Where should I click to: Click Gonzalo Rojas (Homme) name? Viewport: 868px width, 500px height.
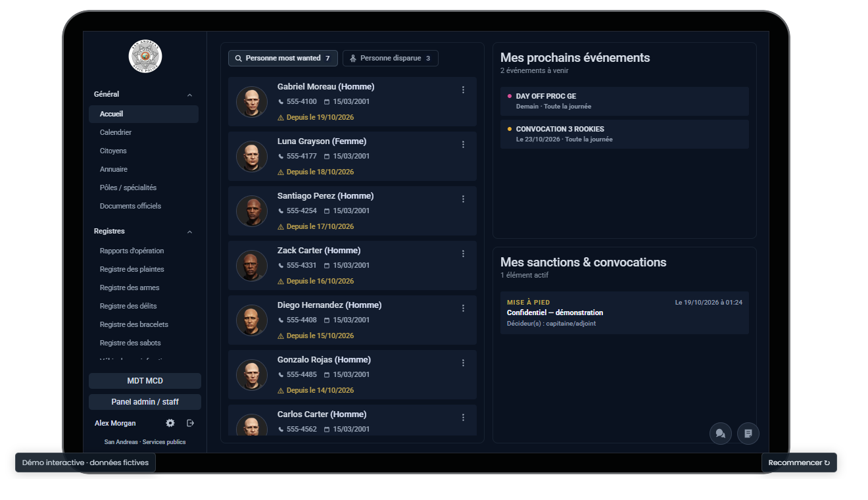(x=324, y=360)
